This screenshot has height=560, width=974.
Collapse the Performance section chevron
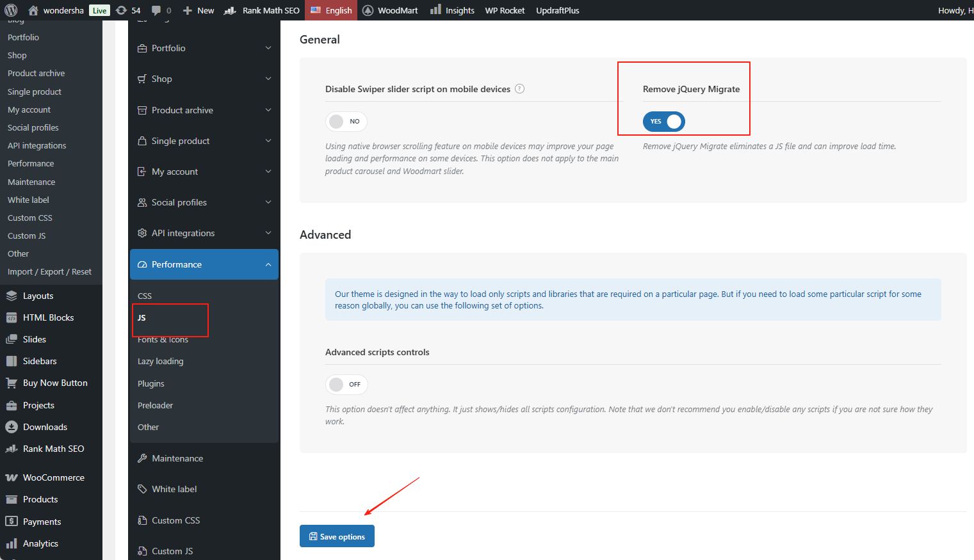(x=268, y=264)
